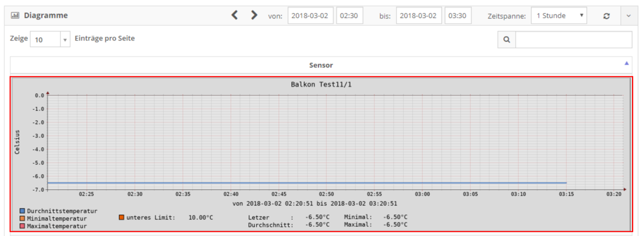Focus the search text box
Viewport: 644px width, 236px height.
(x=574, y=39)
